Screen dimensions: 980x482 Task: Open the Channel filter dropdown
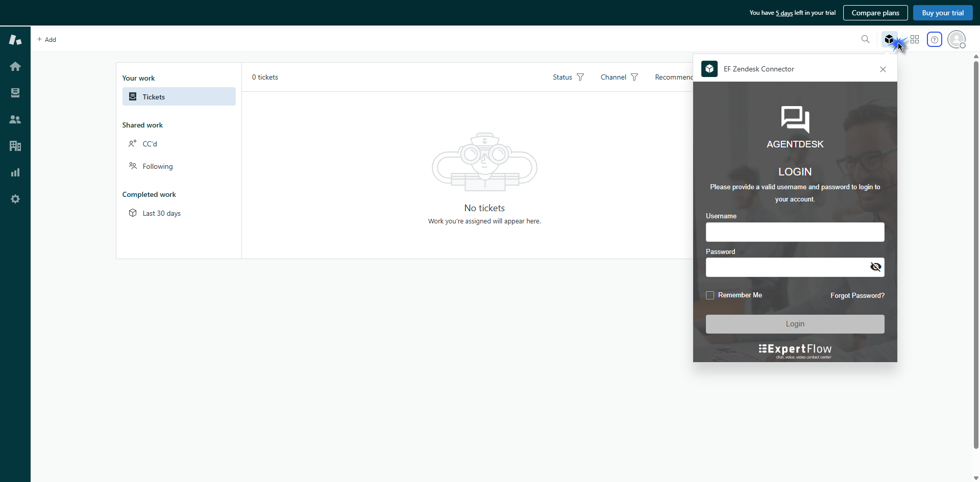619,77
